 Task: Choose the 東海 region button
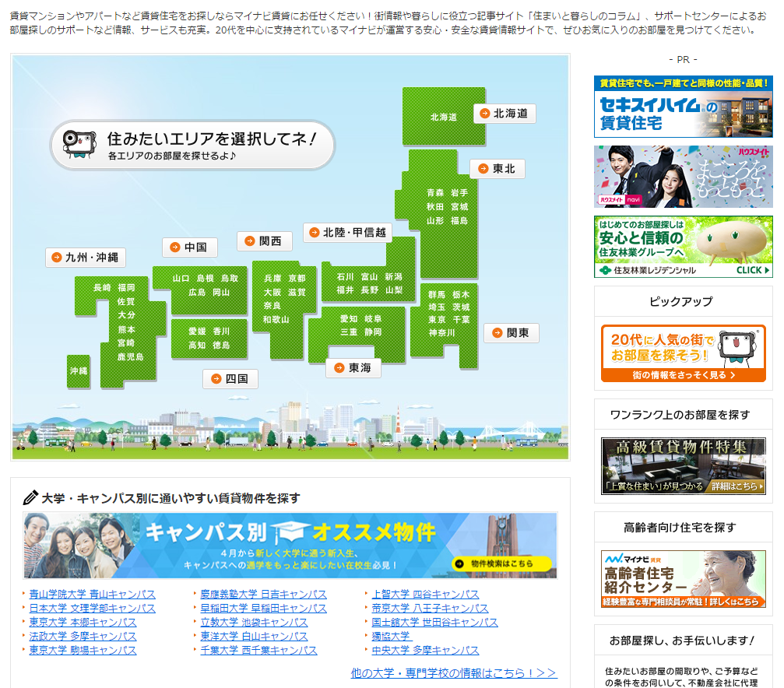353,368
